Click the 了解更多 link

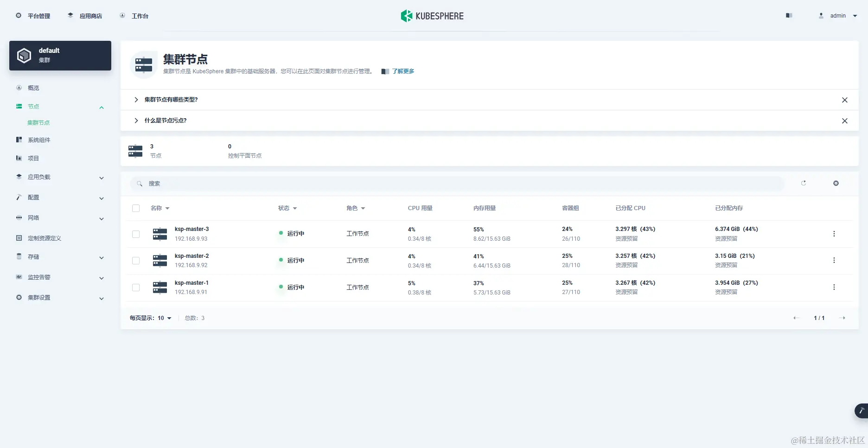click(403, 71)
